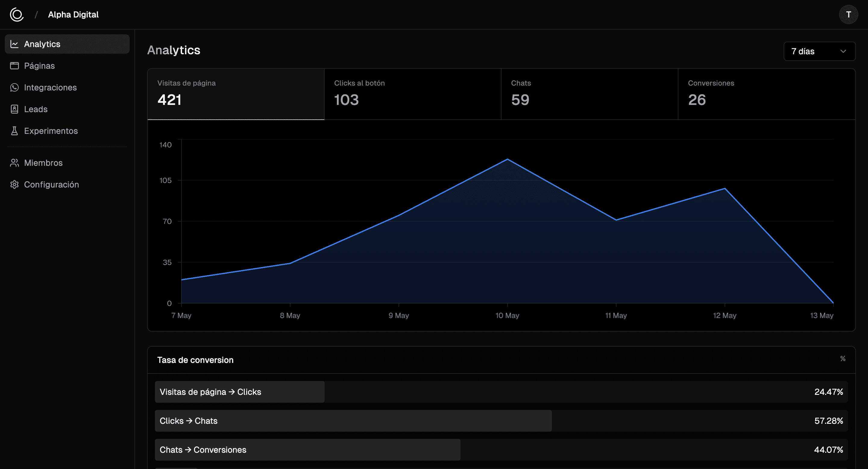Go to the Leads section
Screen dimensions: 868x469
tap(36, 109)
